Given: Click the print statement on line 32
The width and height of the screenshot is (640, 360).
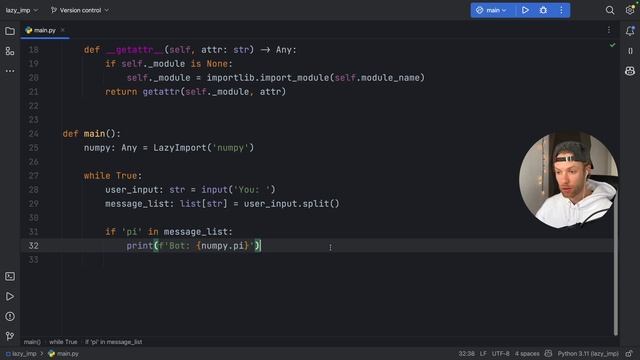Looking at the screenshot, I should tap(193, 246).
